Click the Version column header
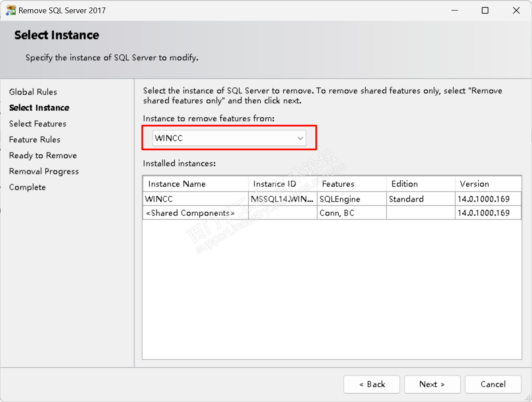 (x=488, y=184)
